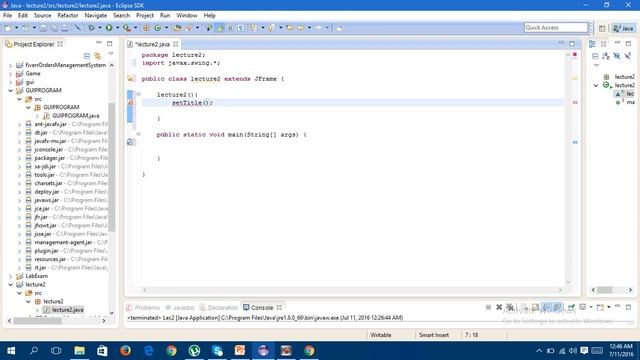Toggle Scroll Lock in Console
Image resolution: width=640 pixels, height=360 pixels.
click(x=535, y=307)
